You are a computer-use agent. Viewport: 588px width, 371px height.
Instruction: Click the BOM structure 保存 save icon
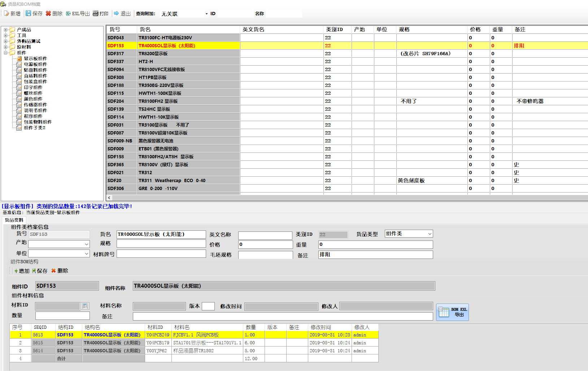[x=34, y=271]
